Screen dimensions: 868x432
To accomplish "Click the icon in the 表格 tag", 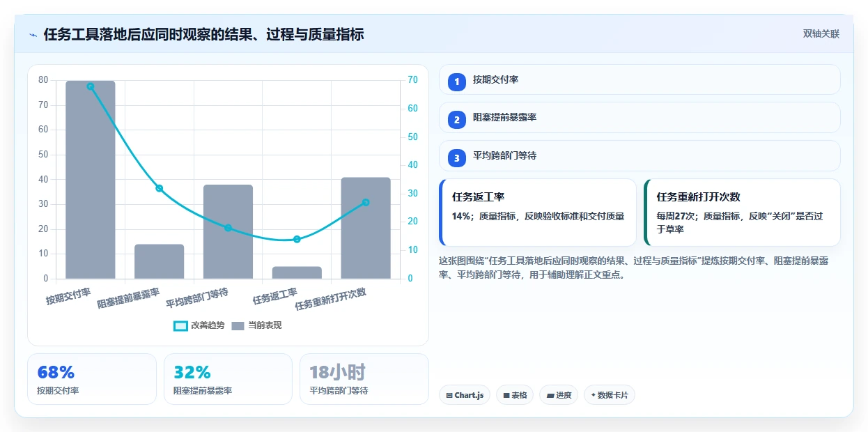I will (506, 395).
